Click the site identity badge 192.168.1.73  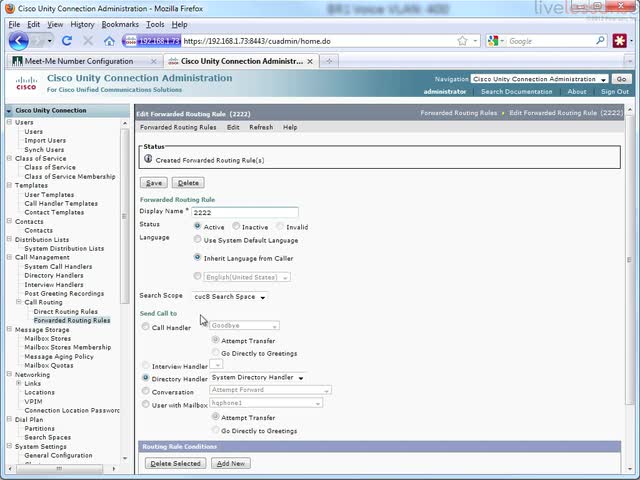pos(152,41)
